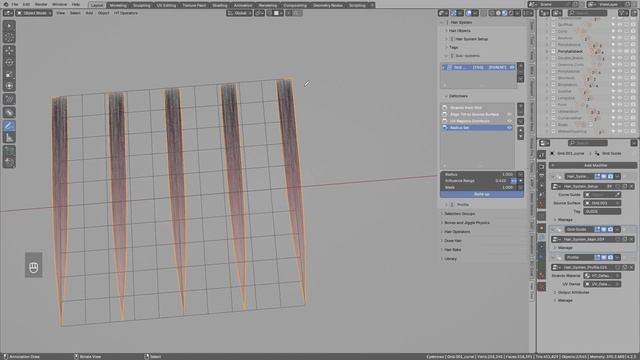This screenshot has height=360, width=640.
Task: Expand the Bones and Jiggle Physics panel
Action: (x=467, y=223)
